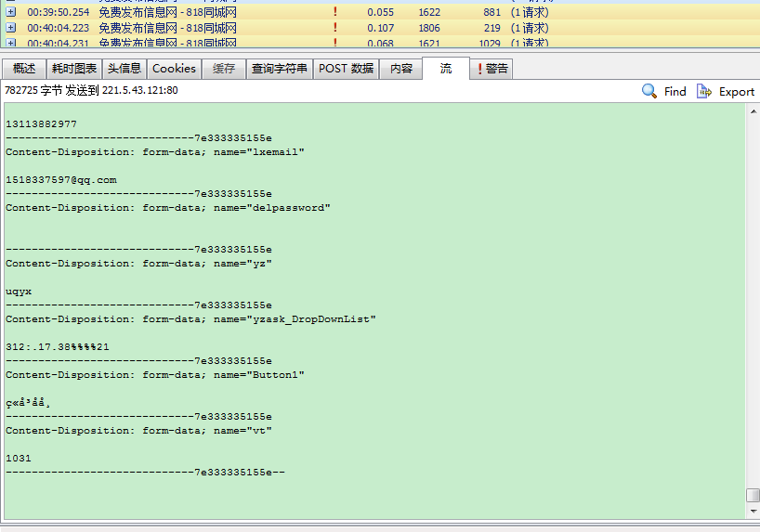
Task: Open the 内容 tab
Action: [401, 69]
